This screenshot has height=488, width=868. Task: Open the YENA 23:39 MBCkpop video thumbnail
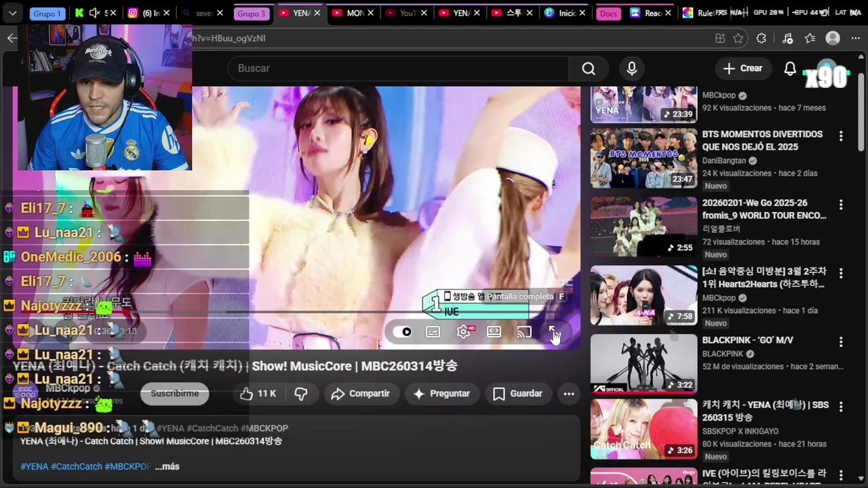pyautogui.click(x=644, y=104)
